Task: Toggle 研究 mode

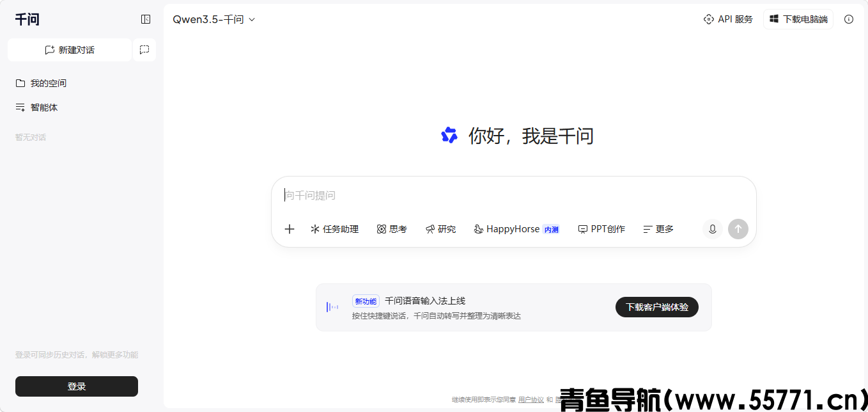Action: 441,229
